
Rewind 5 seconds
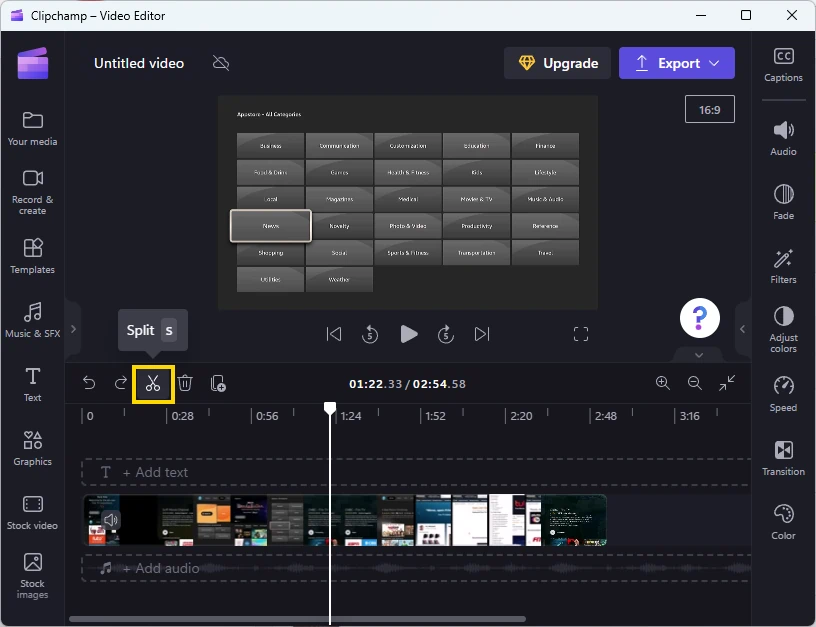(x=370, y=334)
